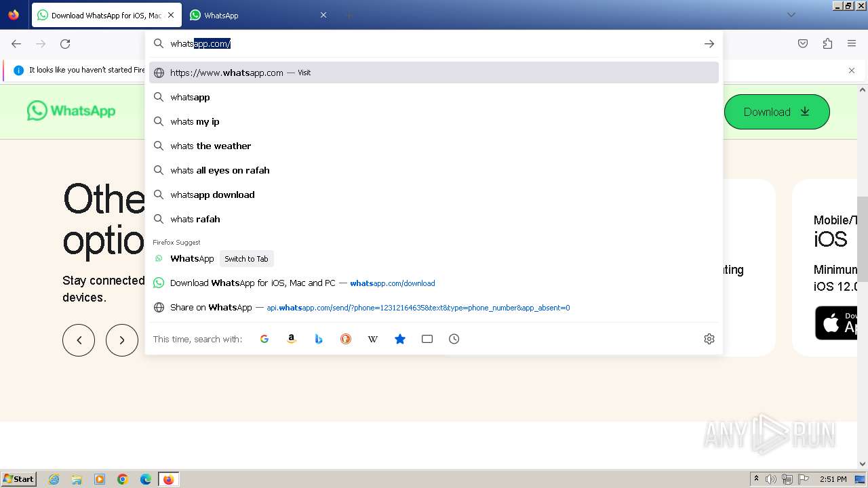Show next carousel item
The width and height of the screenshot is (868, 488).
pyautogui.click(x=122, y=340)
